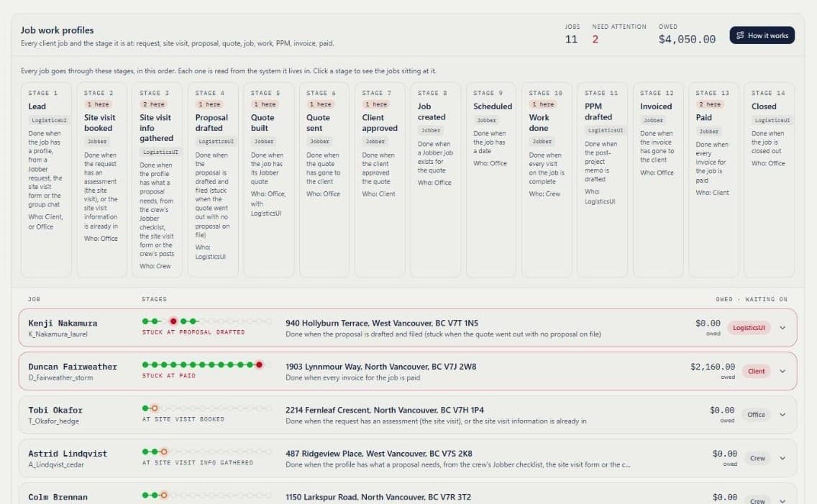
Task: Select the Stage 5 Quote built card
Action: tap(268, 180)
